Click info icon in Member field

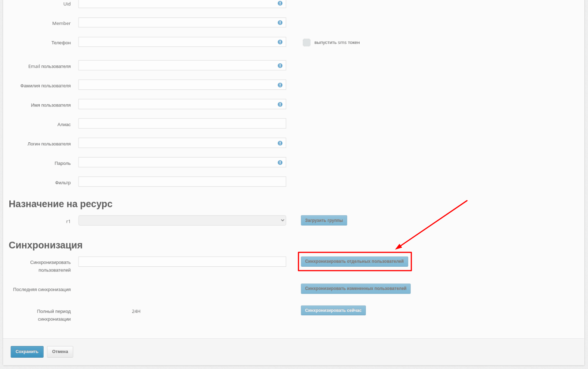(280, 23)
